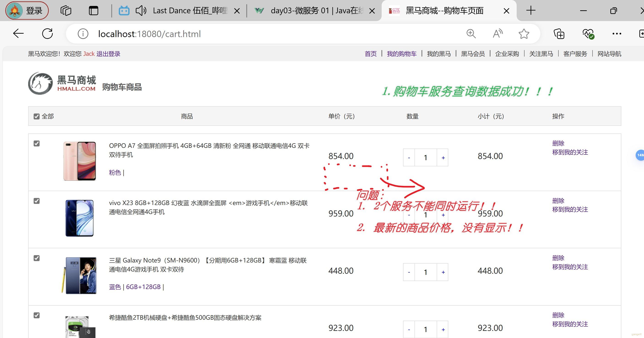Toggle vertical tabs pane icon
The height and width of the screenshot is (338, 644).
pos(94,11)
